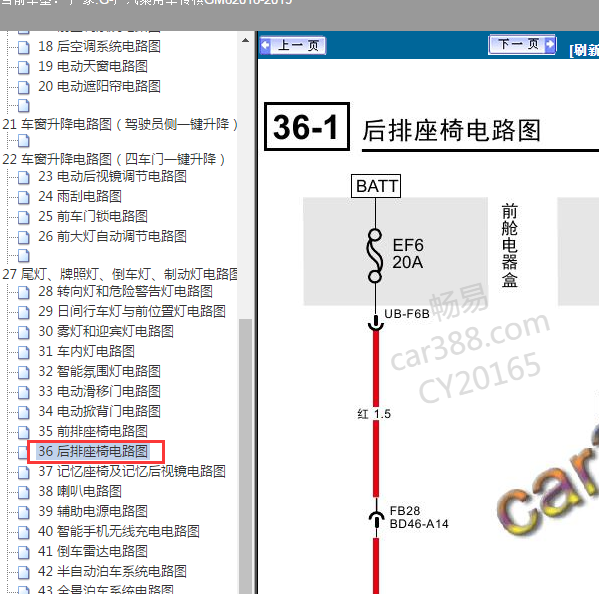Open 38 喇叭电路图
The image size is (599, 594).
click(80, 491)
